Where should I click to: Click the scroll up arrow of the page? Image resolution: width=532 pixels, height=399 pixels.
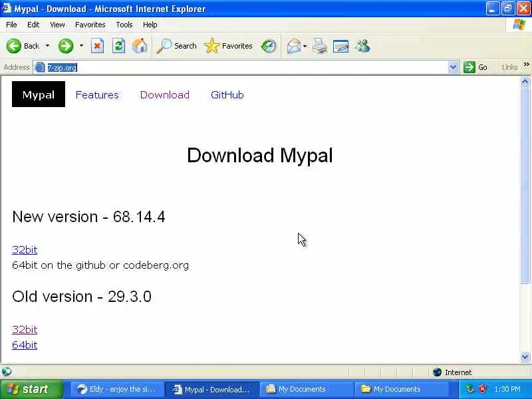coord(525,81)
